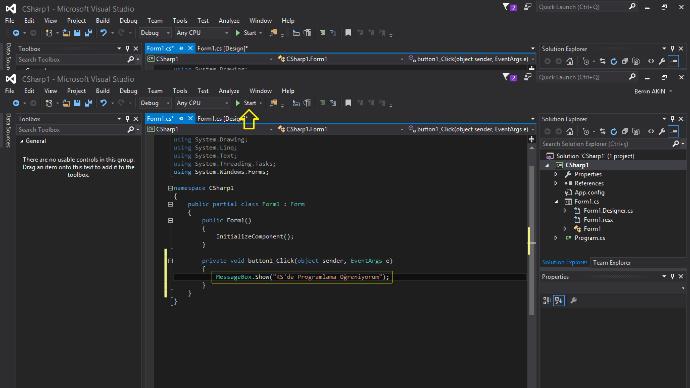Screen dimensions: 690x388
Task: Click wrench Properties icon in lower Solution Explorer toolbar
Action: click(x=662, y=132)
